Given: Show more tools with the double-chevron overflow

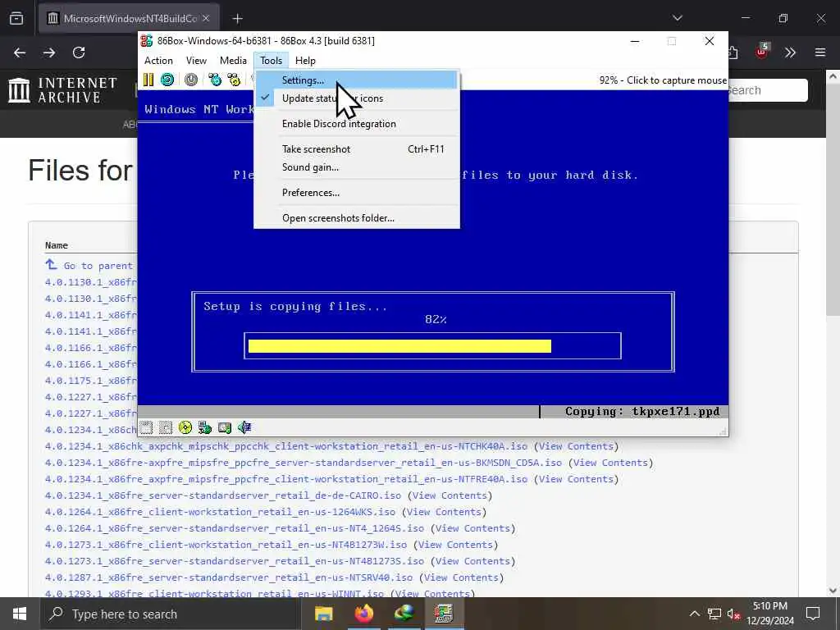Looking at the screenshot, I should 790,52.
